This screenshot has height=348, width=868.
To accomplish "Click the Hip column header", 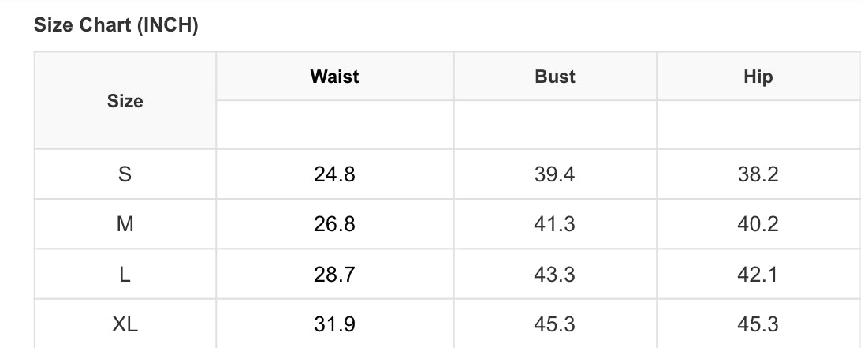I will [x=758, y=77].
